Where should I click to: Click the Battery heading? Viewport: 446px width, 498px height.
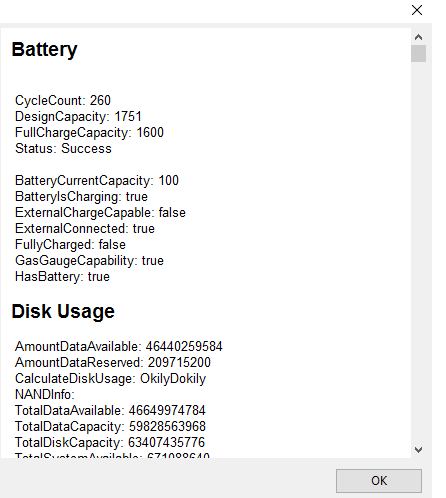click(44, 50)
